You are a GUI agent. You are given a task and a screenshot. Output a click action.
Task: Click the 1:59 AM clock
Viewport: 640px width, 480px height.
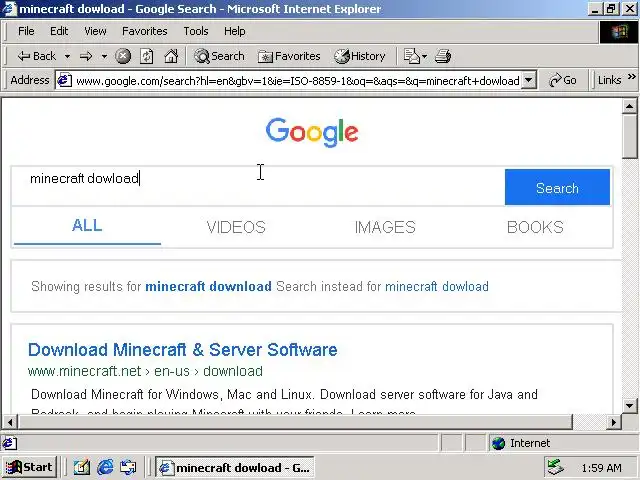pyautogui.click(x=602, y=468)
